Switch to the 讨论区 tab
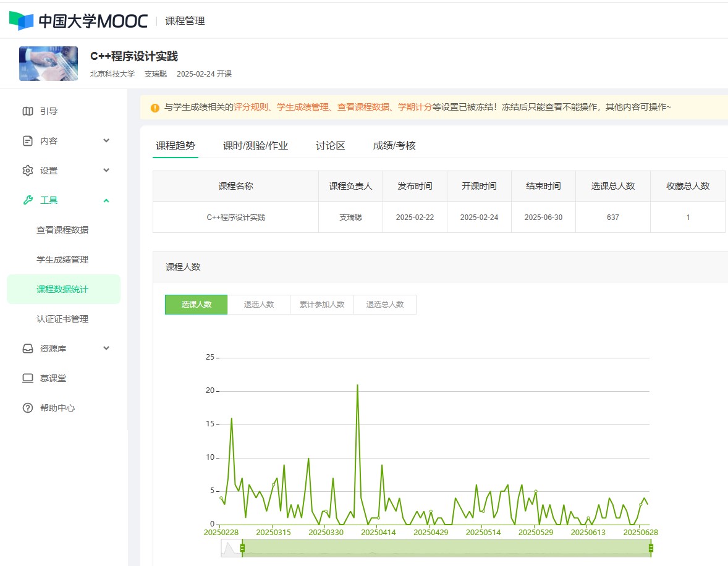Viewport: 728px width, 566px height. [x=330, y=146]
